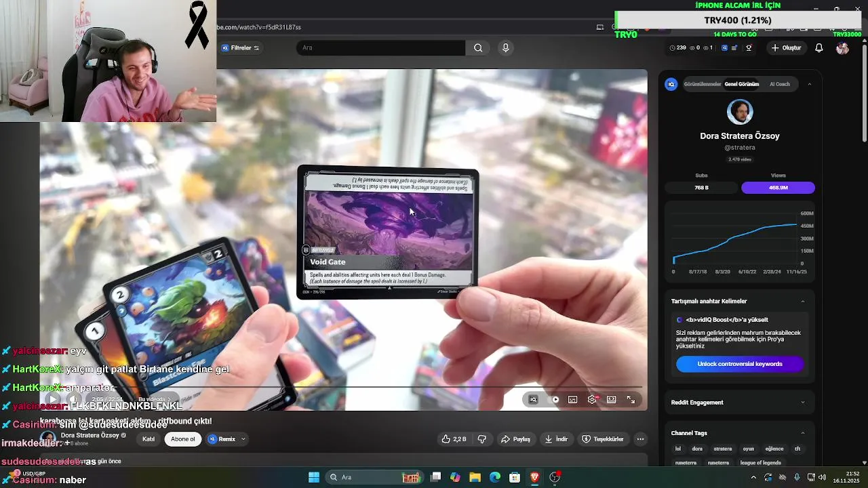Open Dora Stratera Özsoy channel avatar in vidIQ panel
868x488 pixels.
pos(740,112)
